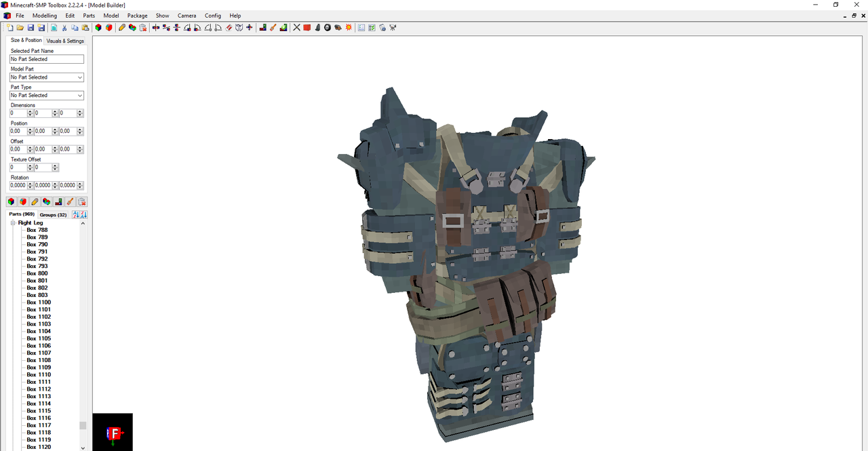The width and height of the screenshot is (868, 451).
Task: Click the second Position value field
Action: (x=43, y=131)
